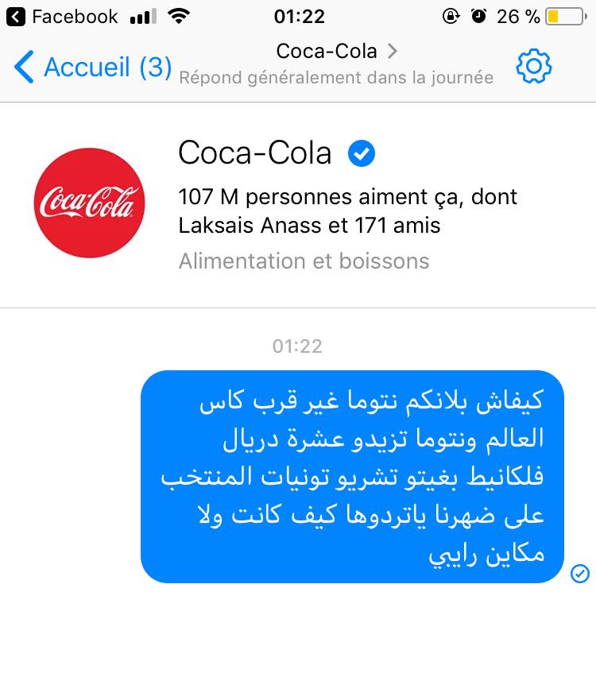Tap the rotation lock status icon
Image resolution: width=596 pixels, height=700 pixels.
pos(451,17)
